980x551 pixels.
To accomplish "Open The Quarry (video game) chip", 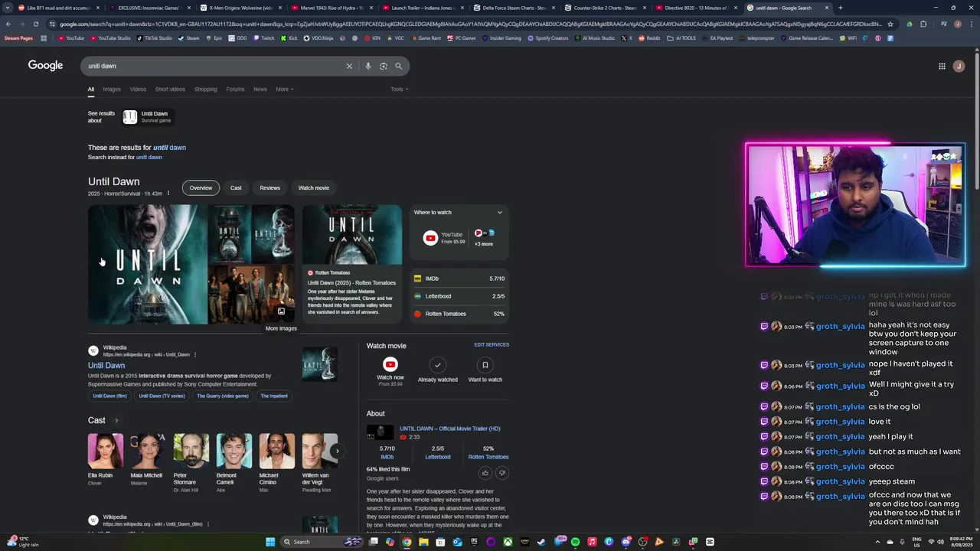I will (223, 396).
